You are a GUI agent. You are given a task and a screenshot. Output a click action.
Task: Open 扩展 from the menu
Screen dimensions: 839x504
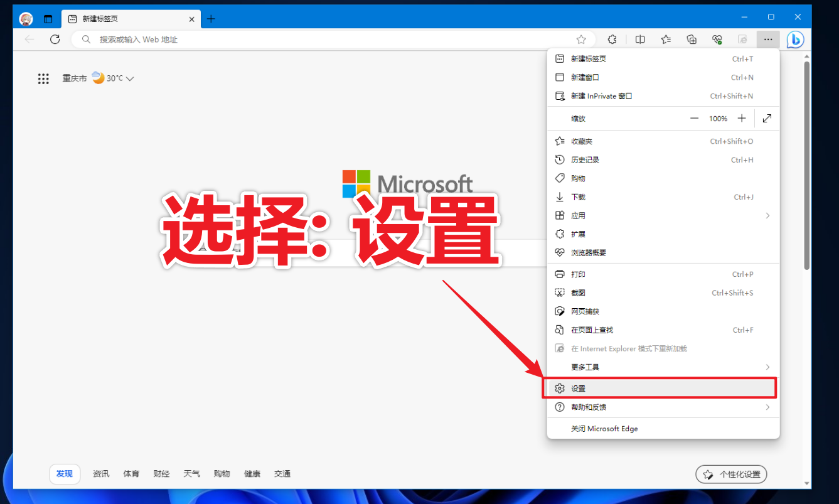click(663, 234)
